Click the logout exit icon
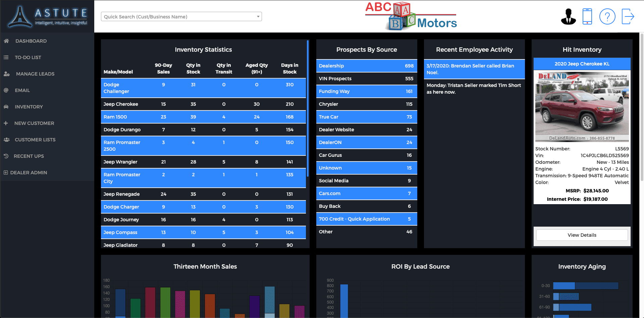Image resolution: width=644 pixels, height=318 pixels. pyautogui.click(x=628, y=16)
